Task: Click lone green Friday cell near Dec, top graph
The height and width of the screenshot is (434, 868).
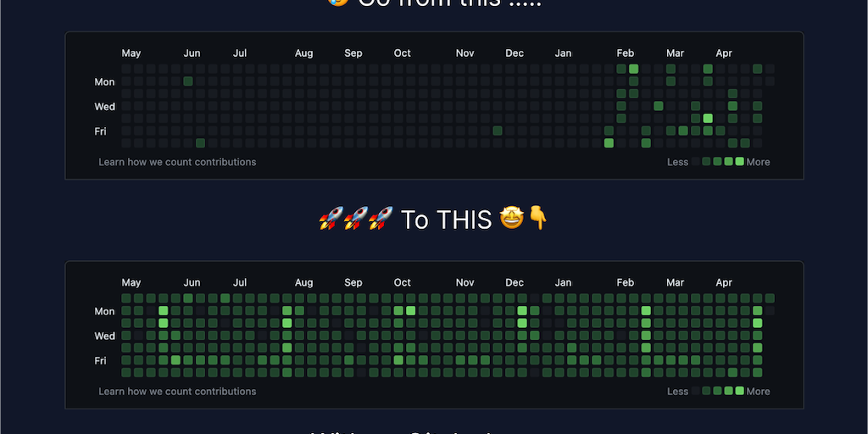Action: pos(498,131)
